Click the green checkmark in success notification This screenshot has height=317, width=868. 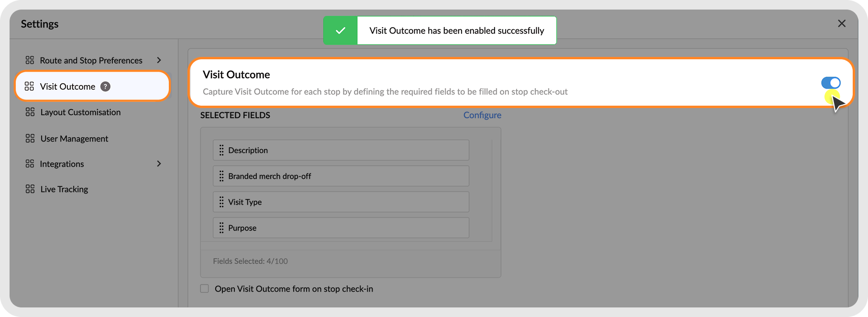[x=341, y=31]
